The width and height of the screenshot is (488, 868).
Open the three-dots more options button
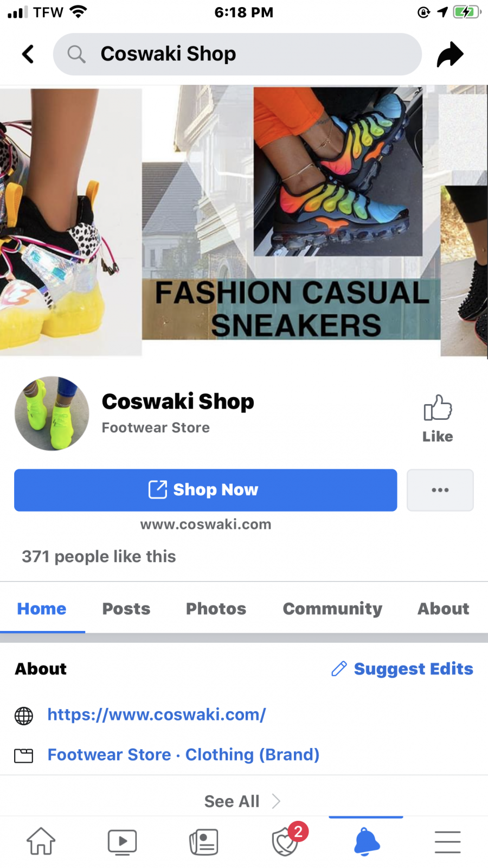click(x=440, y=490)
